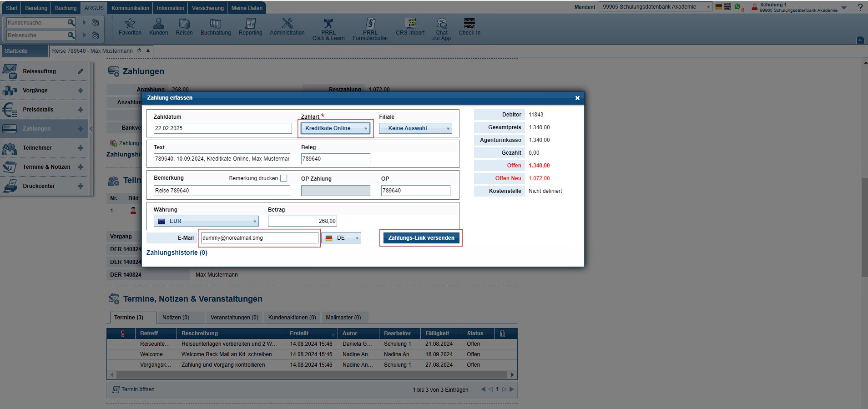The width and height of the screenshot is (868, 409).
Task: Click the Kundensuche magnifier icon
Action: point(71,22)
